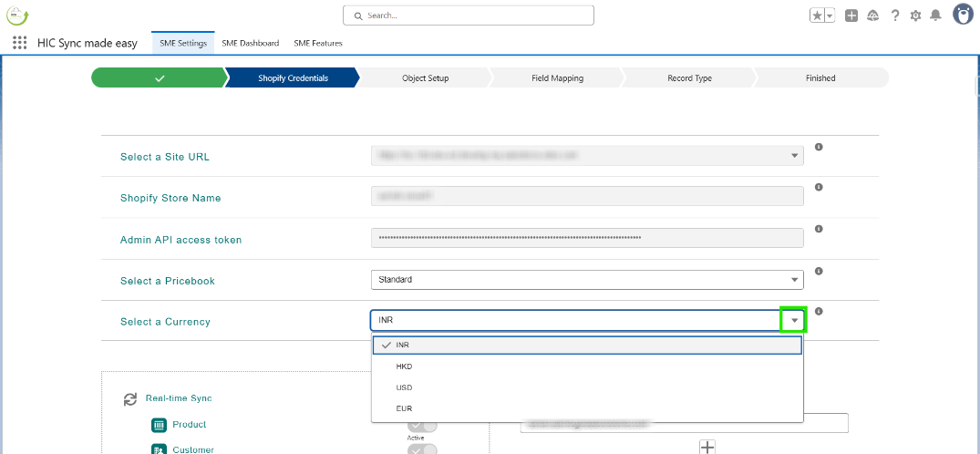Go to Object Setup step
This screenshot has height=454, width=980.
(425, 78)
